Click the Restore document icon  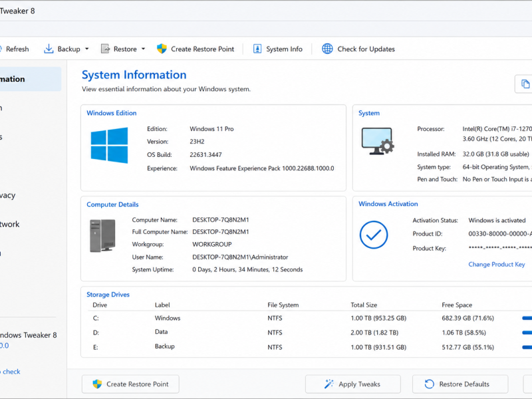(x=105, y=49)
